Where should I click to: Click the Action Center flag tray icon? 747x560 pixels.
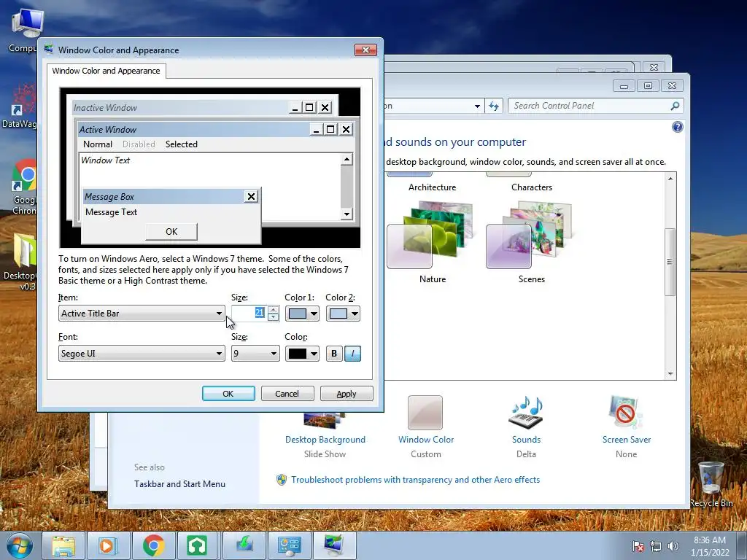tap(638, 546)
